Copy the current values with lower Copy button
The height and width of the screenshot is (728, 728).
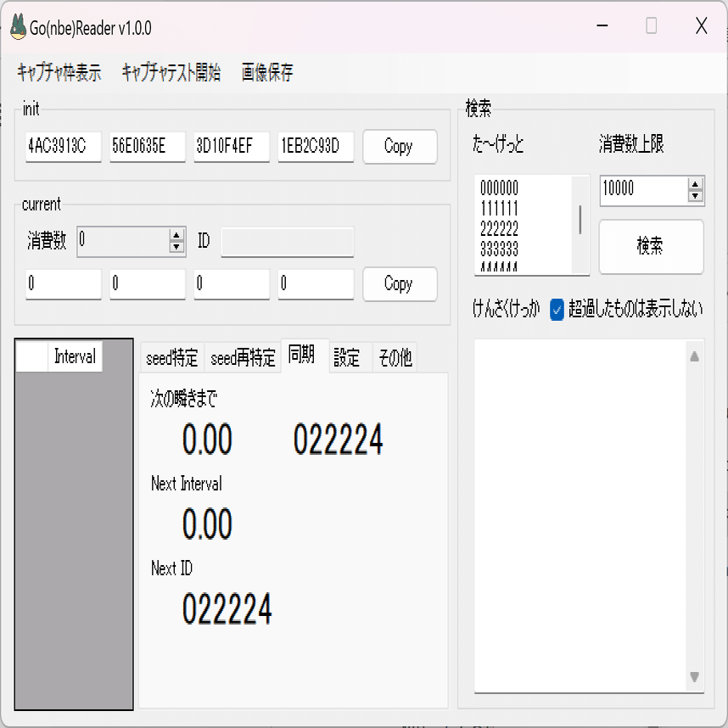pyautogui.click(x=399, y=284)
